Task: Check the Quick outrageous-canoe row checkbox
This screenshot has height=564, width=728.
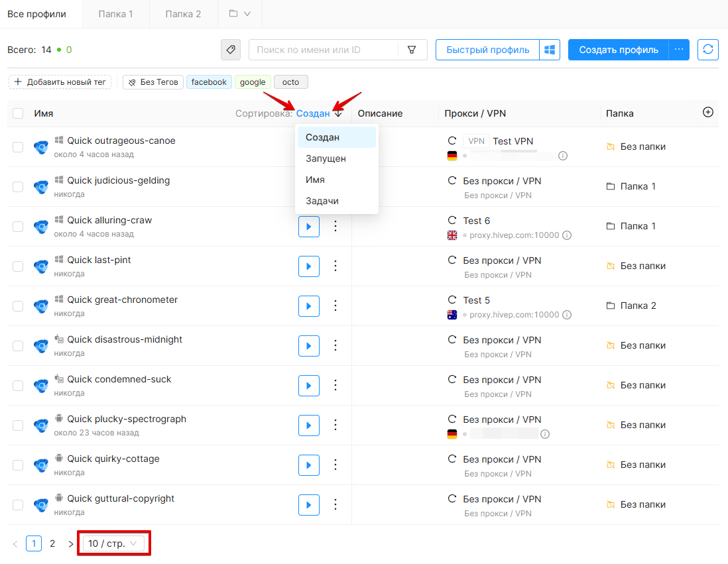Action: (x=18, y=147)
